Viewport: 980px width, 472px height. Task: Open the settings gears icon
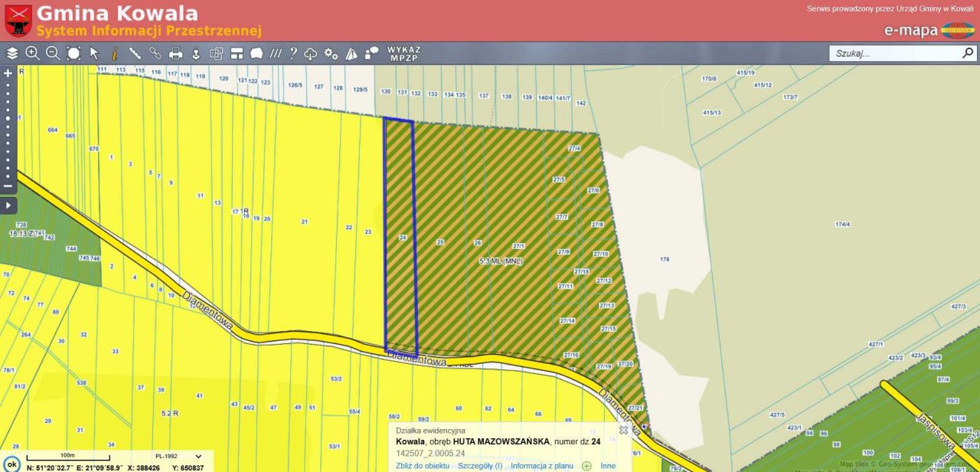point(331,53)
